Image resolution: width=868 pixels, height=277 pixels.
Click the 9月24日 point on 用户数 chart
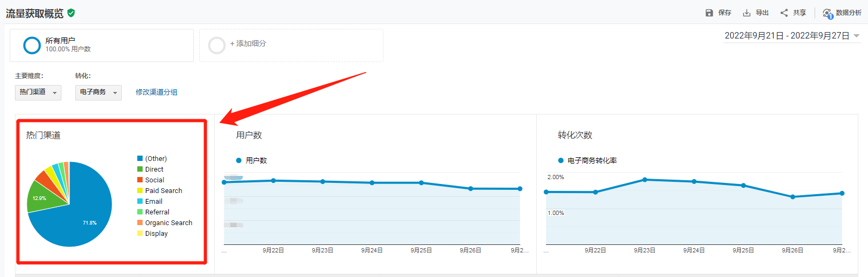pos(372,183)
